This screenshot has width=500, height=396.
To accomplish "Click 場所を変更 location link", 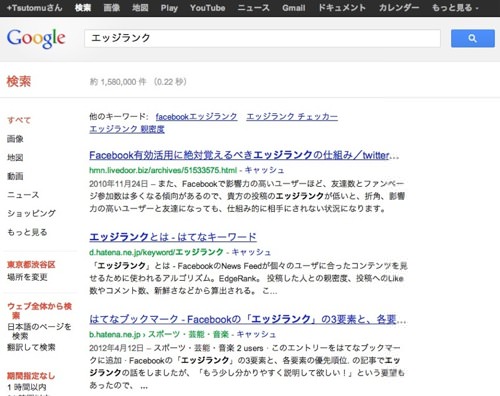I will [27, 277].
